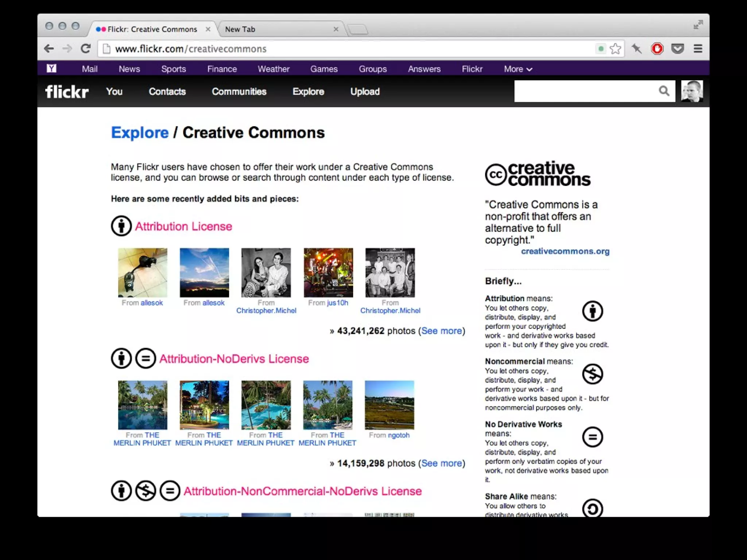Open the Upload page

click(x=365, y=92)
